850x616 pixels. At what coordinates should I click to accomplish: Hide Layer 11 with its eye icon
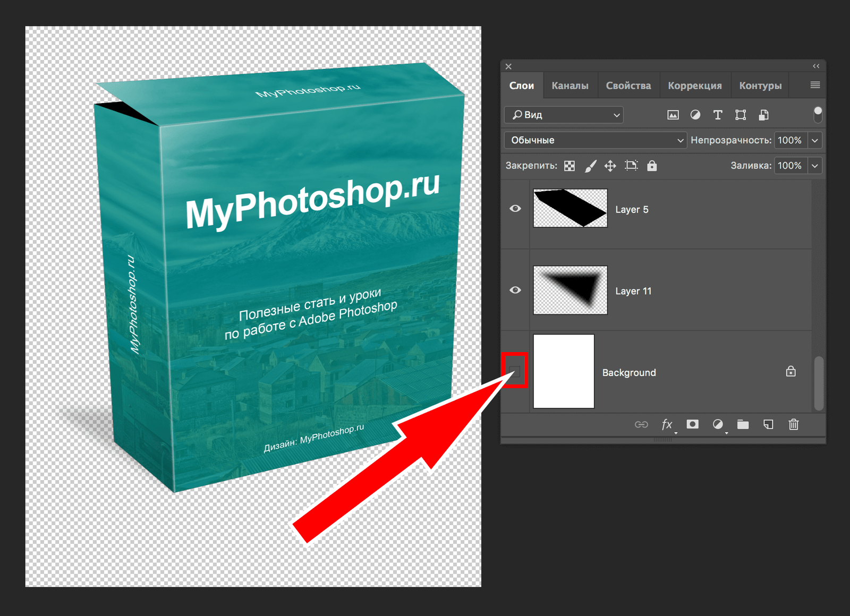pyautogui.click(x=515, y=290)
